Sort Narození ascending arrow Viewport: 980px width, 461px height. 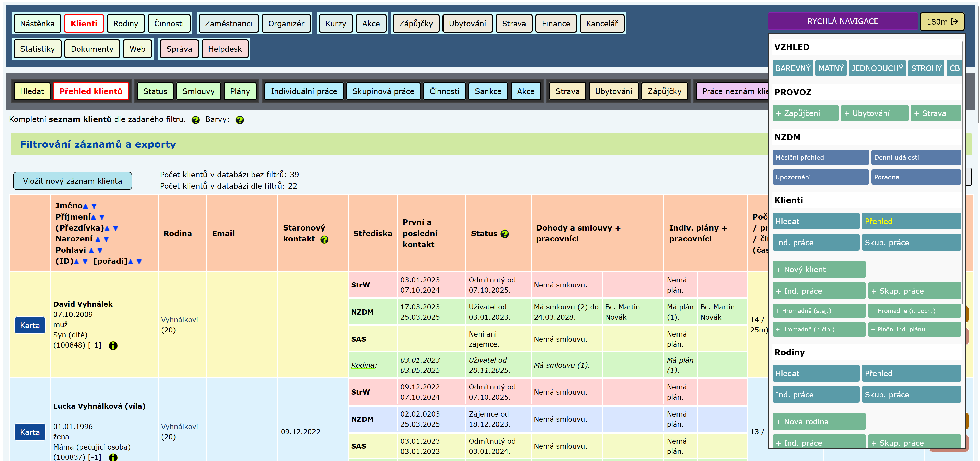coord(98,239)
